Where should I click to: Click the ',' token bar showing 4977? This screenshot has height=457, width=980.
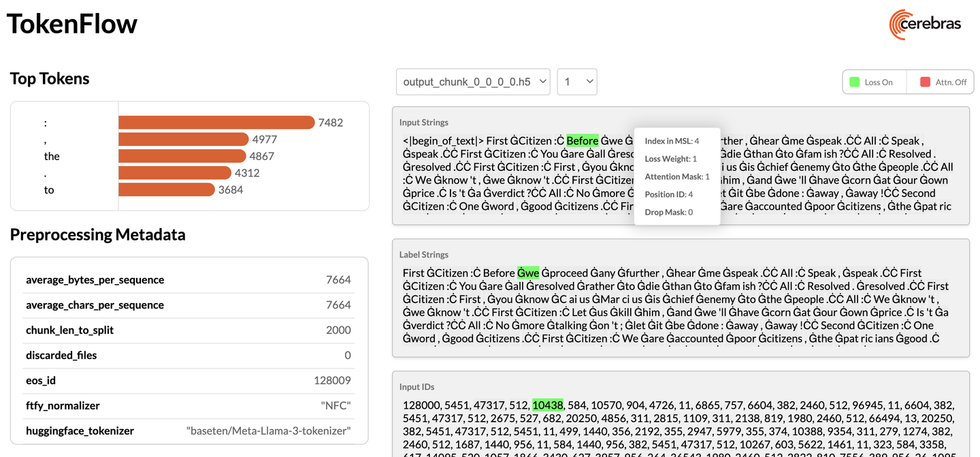click(184, 140)
